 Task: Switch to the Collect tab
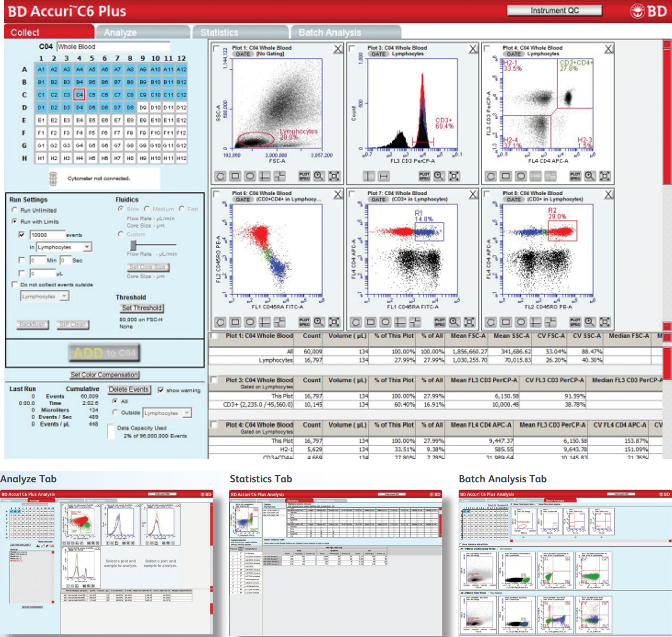coord(49,32)
